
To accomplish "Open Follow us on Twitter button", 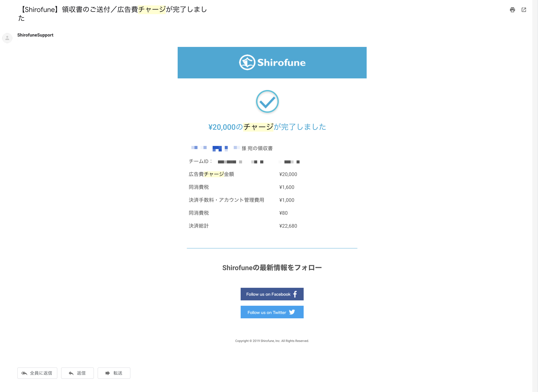I will [272, 312].
